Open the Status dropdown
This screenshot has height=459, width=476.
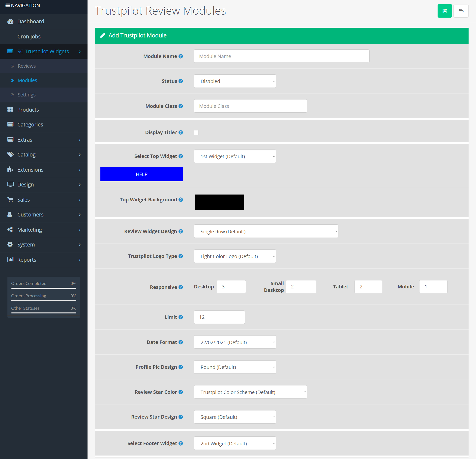(235, 81)
